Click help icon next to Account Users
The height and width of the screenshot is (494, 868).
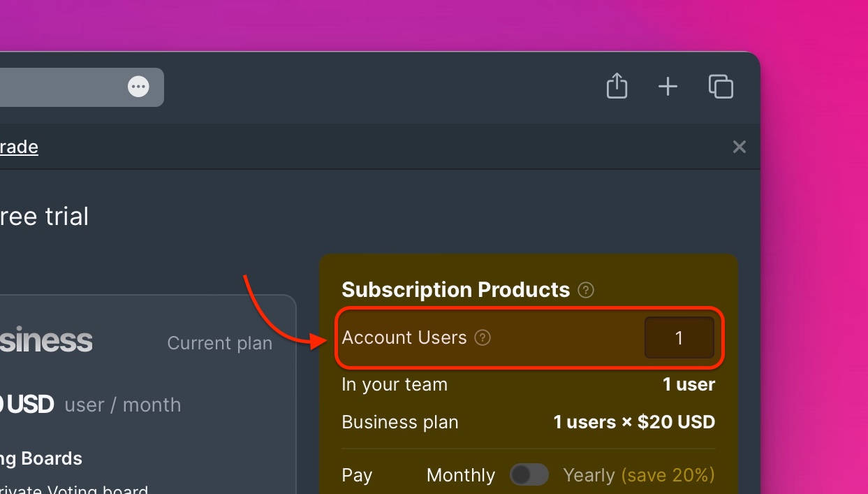483,337
